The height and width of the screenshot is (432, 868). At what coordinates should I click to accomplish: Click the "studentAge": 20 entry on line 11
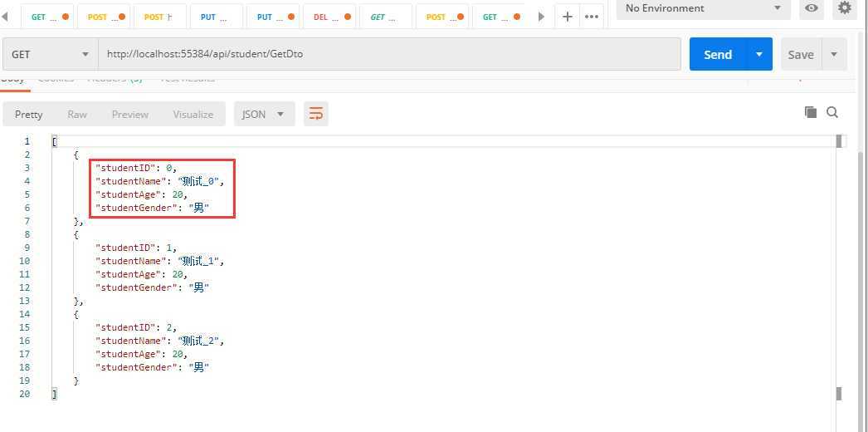pos(142,274)
